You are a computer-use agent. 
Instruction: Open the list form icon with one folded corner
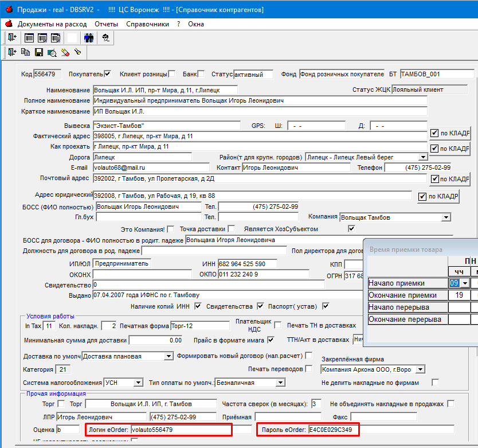(x=42, y=38)
